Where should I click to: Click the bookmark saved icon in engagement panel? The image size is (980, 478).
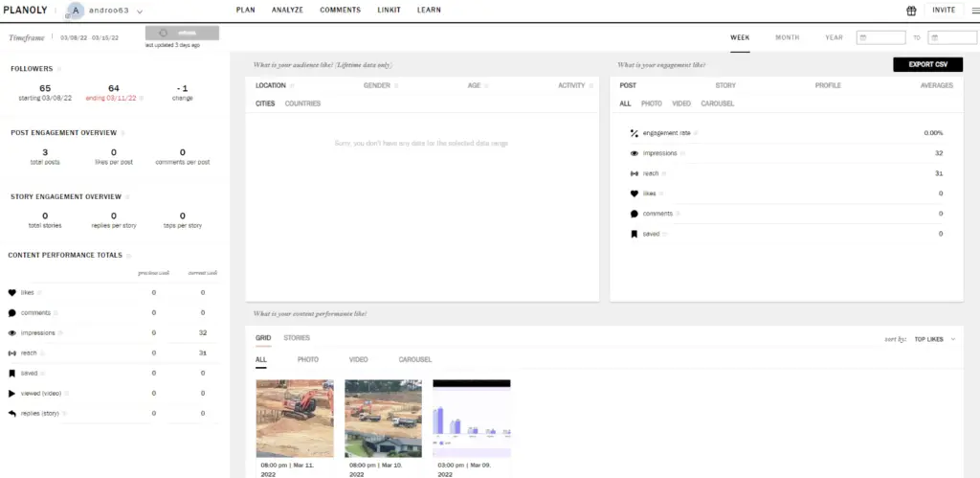[634, 234]
